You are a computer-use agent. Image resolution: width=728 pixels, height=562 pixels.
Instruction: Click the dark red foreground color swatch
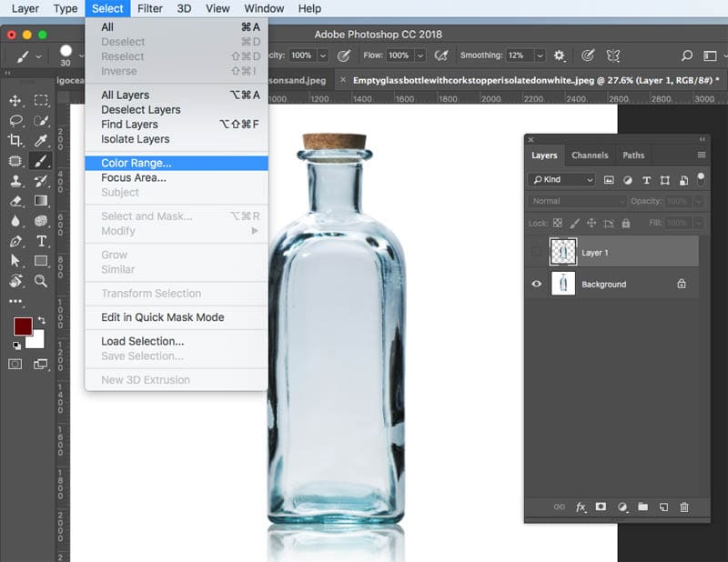[x=23, y=326]
